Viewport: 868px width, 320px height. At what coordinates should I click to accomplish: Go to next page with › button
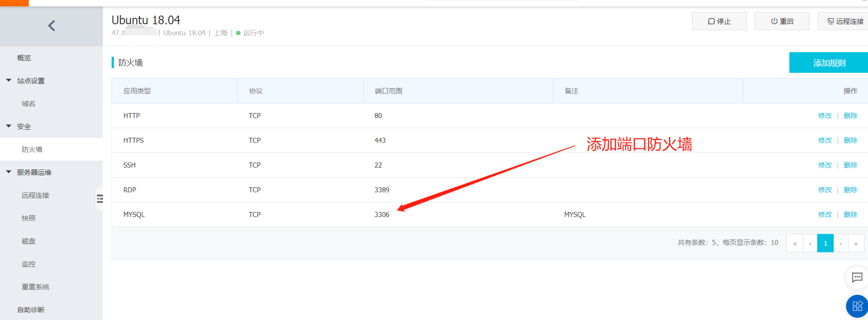[x=841, y=243]
